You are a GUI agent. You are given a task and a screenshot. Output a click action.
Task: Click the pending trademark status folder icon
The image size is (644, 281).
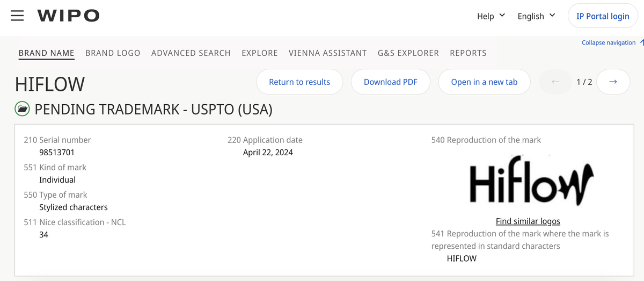tap(22, 109)
